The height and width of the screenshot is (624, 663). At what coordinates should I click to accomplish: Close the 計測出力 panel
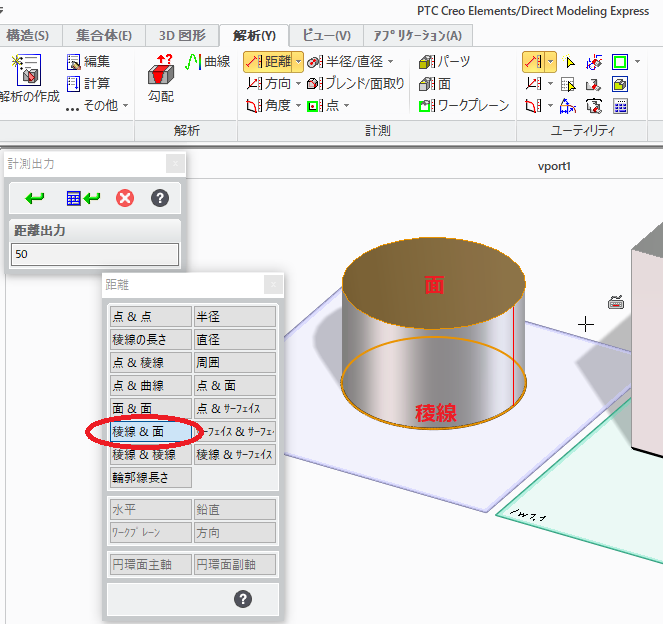(175, 164)
